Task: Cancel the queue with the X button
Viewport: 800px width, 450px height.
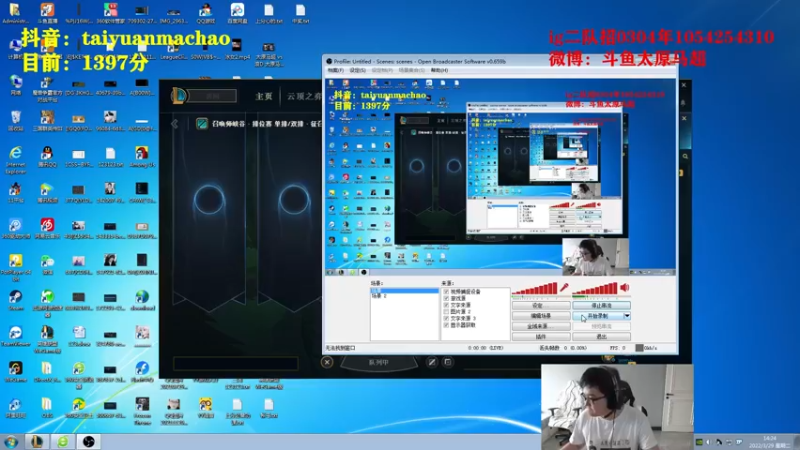Action: point(327,362)
